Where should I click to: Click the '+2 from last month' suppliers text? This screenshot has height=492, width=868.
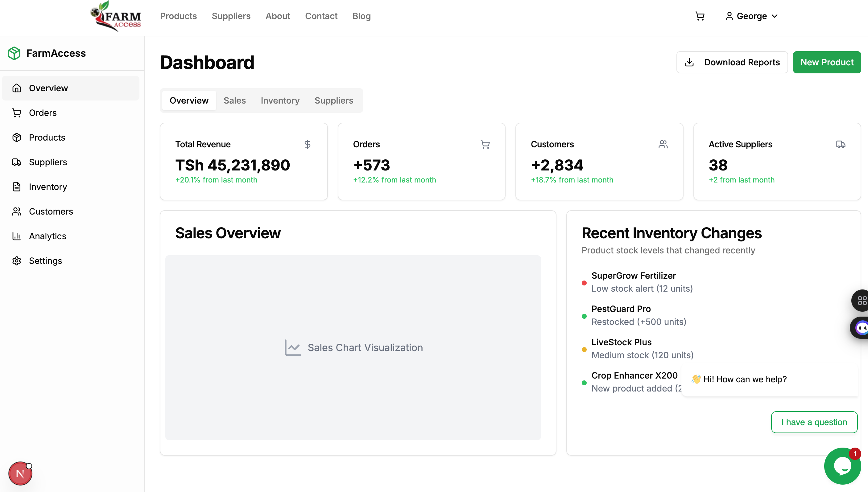coord(742,180)
